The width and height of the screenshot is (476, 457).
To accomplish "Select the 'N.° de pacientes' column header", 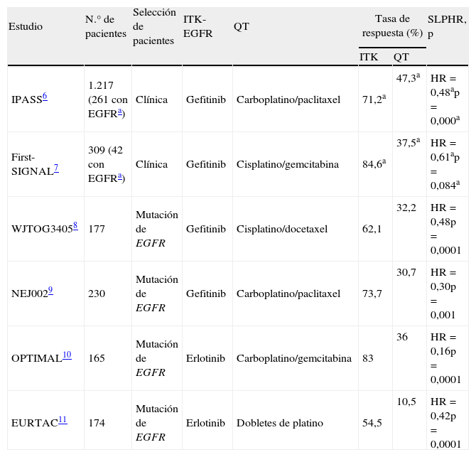I will [105, 26].
